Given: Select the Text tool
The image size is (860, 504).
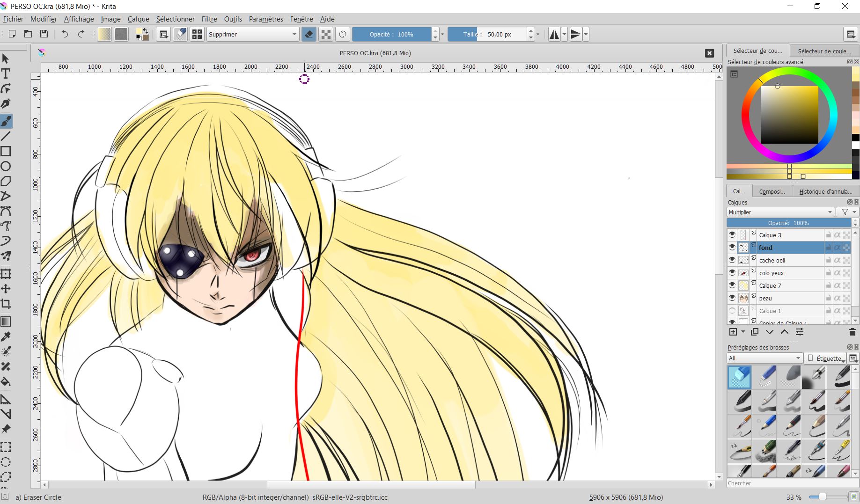Looking at the screenshot, I should pos(6,74).
